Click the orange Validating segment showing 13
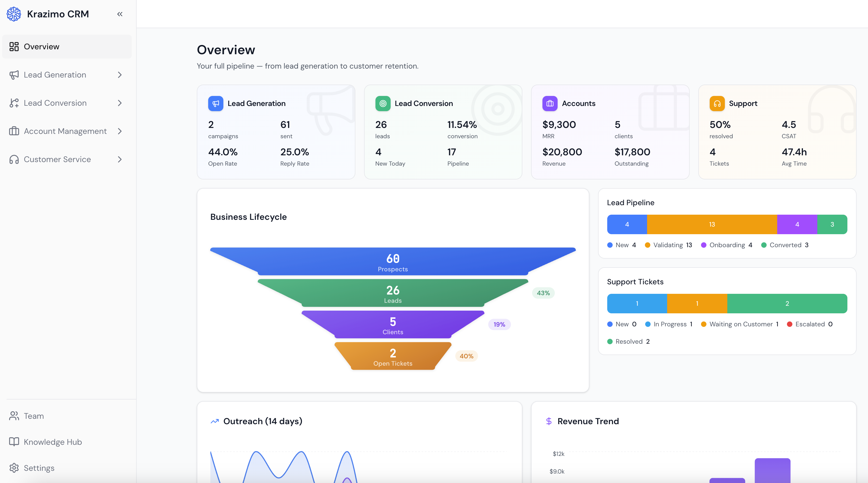Image resolution: width=868 pixels, height=483 pixels. (712, 224)
